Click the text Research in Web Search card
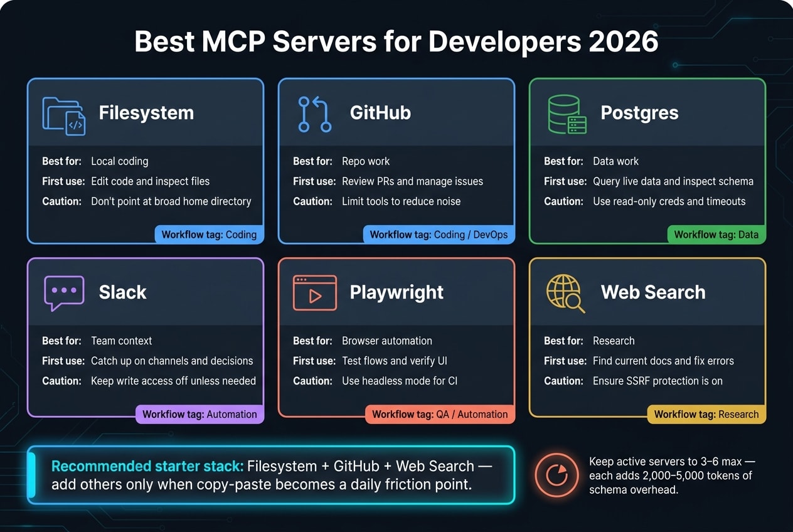The height and width of the screenshot is (532, 793). point(614,341)
